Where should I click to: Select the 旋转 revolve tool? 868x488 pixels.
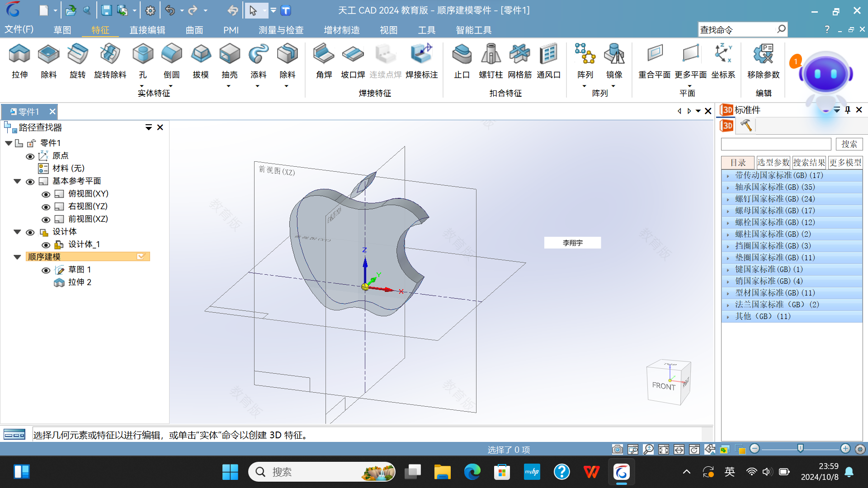point(77,61)
